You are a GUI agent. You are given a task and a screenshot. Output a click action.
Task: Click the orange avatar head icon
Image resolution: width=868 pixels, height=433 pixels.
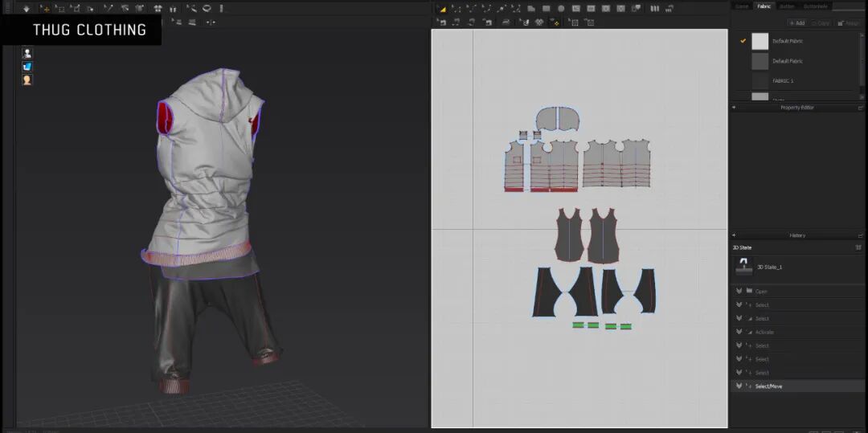(x=27, y=80)
